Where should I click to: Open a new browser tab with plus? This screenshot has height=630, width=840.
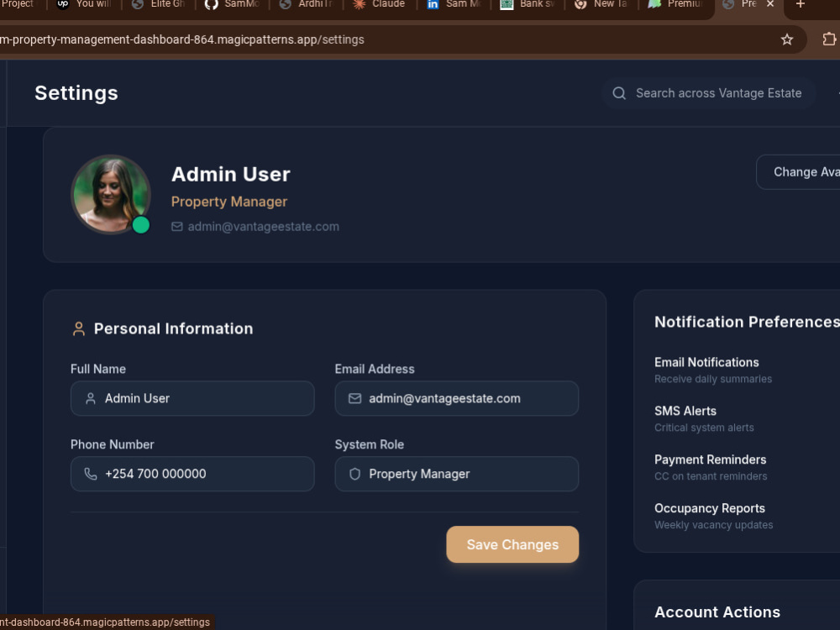(x=800, y=4)
